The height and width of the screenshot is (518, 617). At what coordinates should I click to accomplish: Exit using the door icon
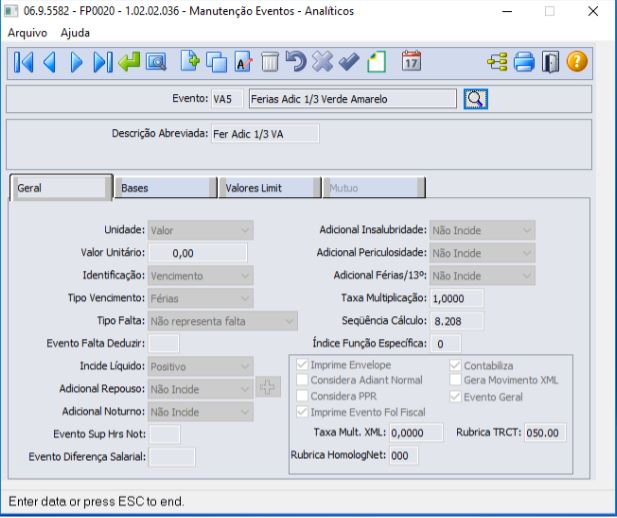tap(550, 62)
